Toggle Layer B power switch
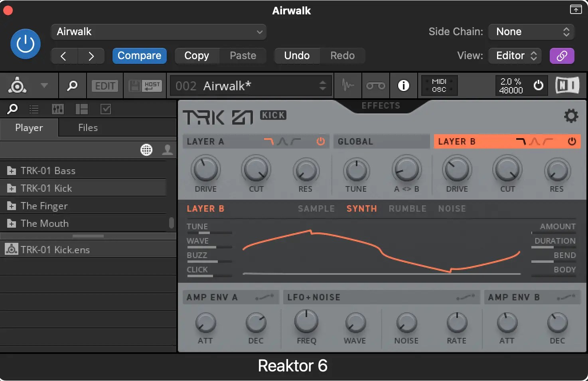This screenshot has height=381, width=588. coord(572,141)
